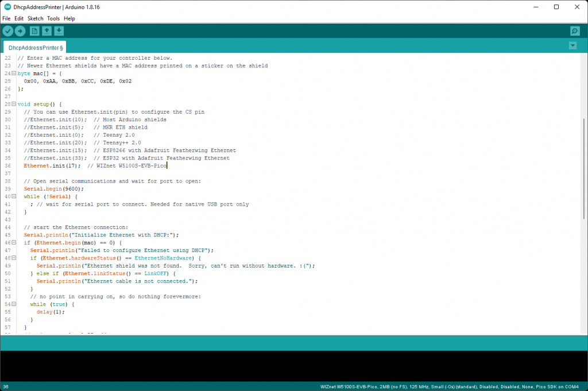Collapse the while (!Serial) block fold
The height and width of the screenshot is (391, 588).
coord(14,196)
